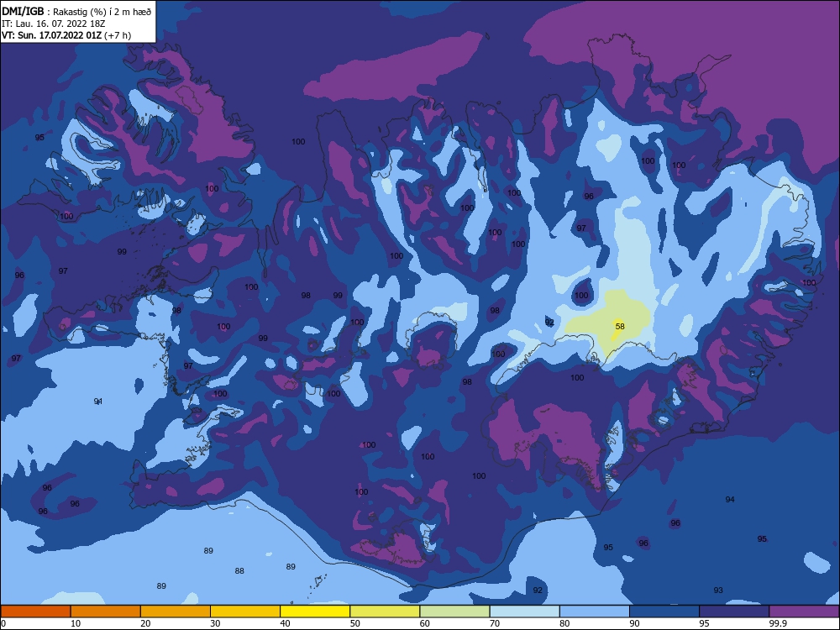Click the golden 30-40 legend swatch
The height and width of the screenshot is (630, 840).
pos(245,612)
